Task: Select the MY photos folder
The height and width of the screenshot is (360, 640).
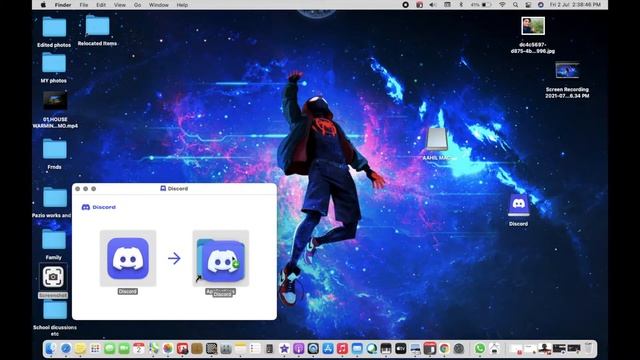Action: pos(54,63)
